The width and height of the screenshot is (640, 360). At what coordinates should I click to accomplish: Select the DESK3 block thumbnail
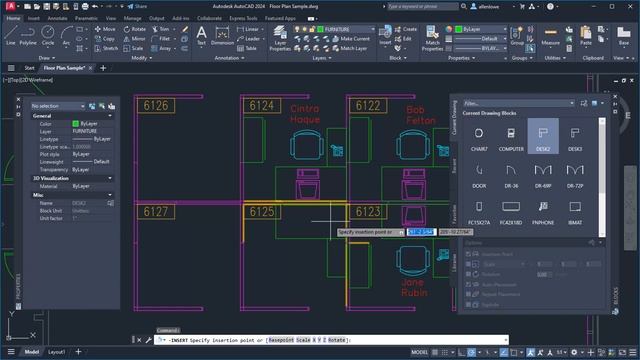575,137
